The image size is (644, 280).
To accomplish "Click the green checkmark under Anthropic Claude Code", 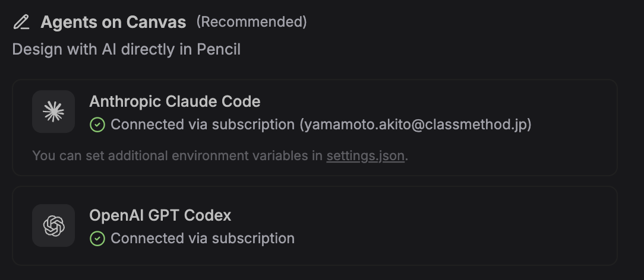I will click(x=97, y=125).
